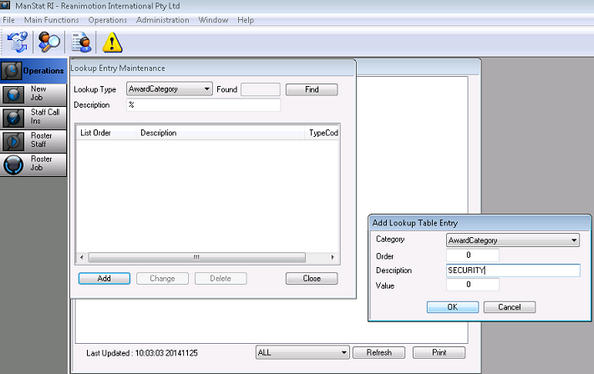Click the Description field containing SECURITY
Image resolution: width=594 pixels, height=374 pixels.
tap(513, 270)
